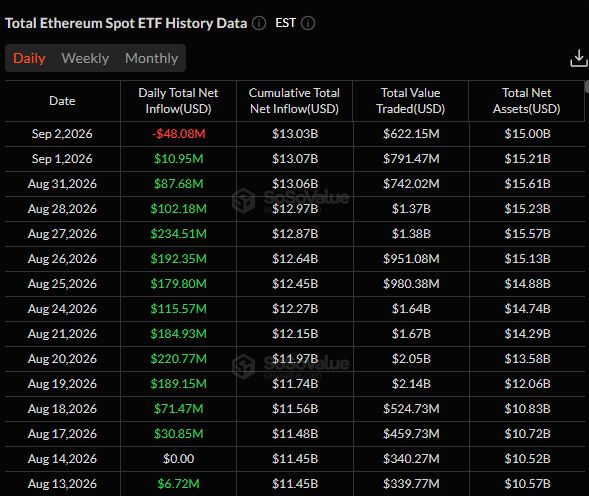
Task: Click the $12.06B net assets value
Action: 527,384
